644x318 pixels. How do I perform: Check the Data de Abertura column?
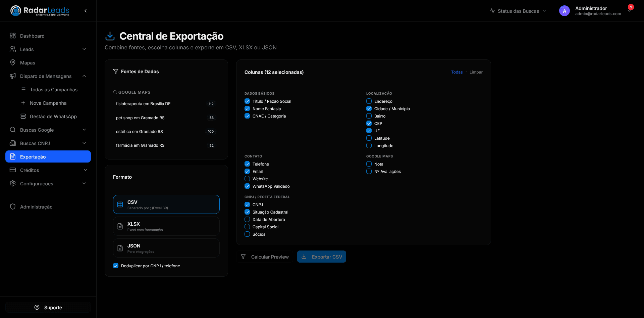(247, 219)
